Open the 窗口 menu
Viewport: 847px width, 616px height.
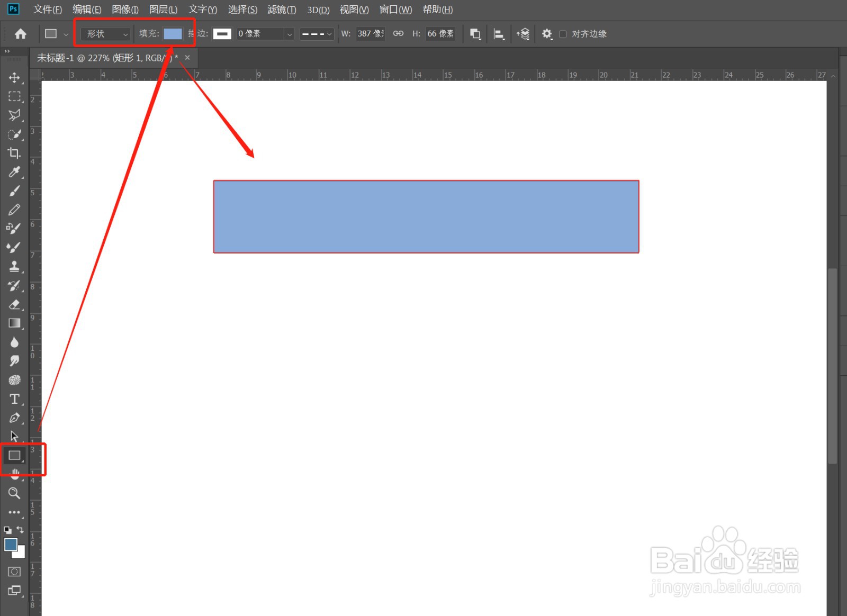395,10
